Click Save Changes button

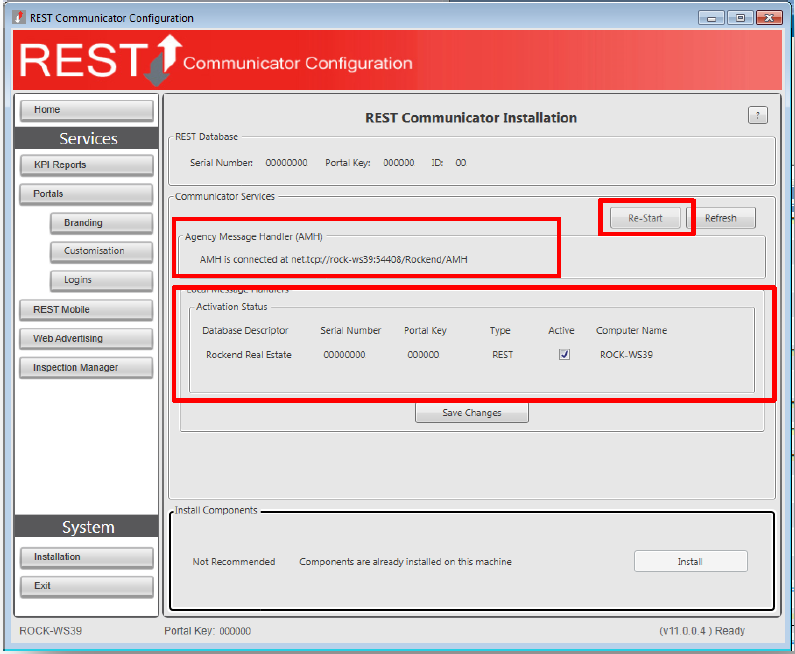point(472,413)
